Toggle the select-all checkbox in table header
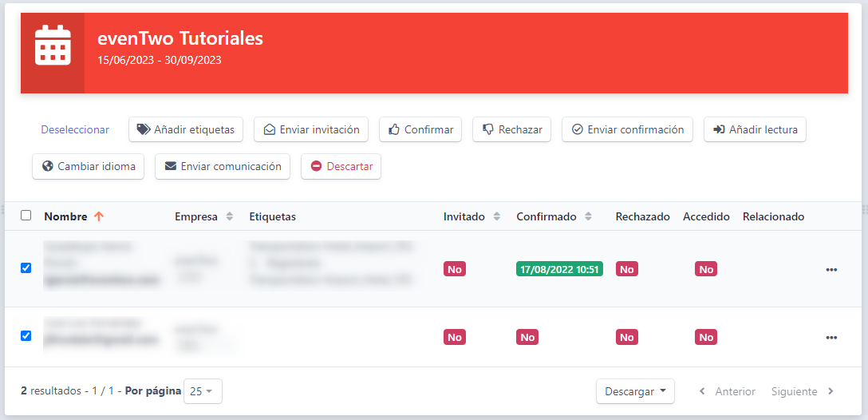 [26, 216]
